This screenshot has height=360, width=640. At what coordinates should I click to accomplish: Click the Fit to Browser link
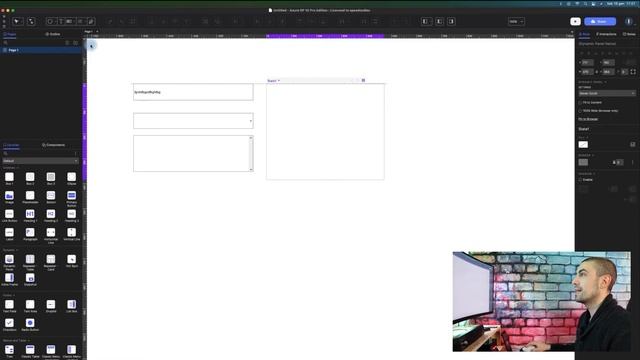588,119
